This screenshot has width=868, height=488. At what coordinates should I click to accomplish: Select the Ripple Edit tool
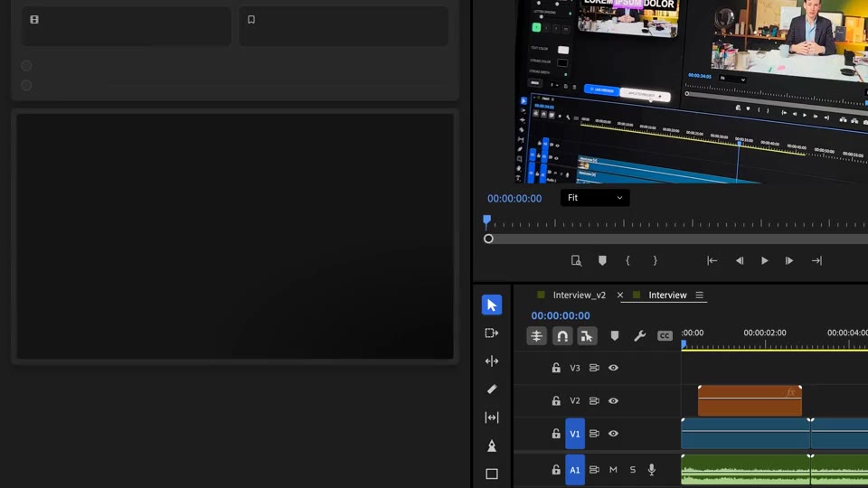pos(492,361)
